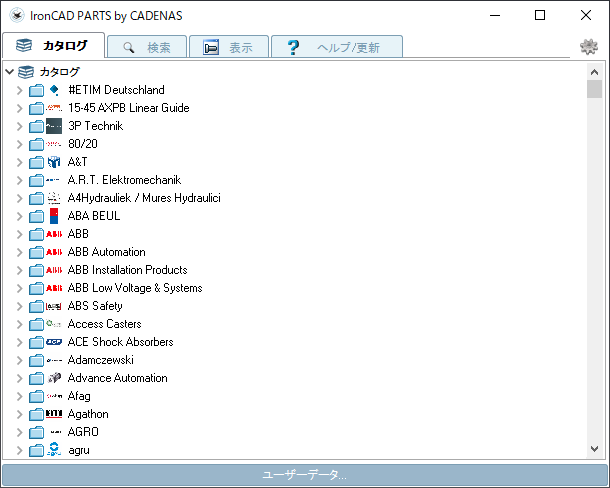Select the ABA BEUL entry
Viewport: 610px width, 488px height.
(94, 216)
